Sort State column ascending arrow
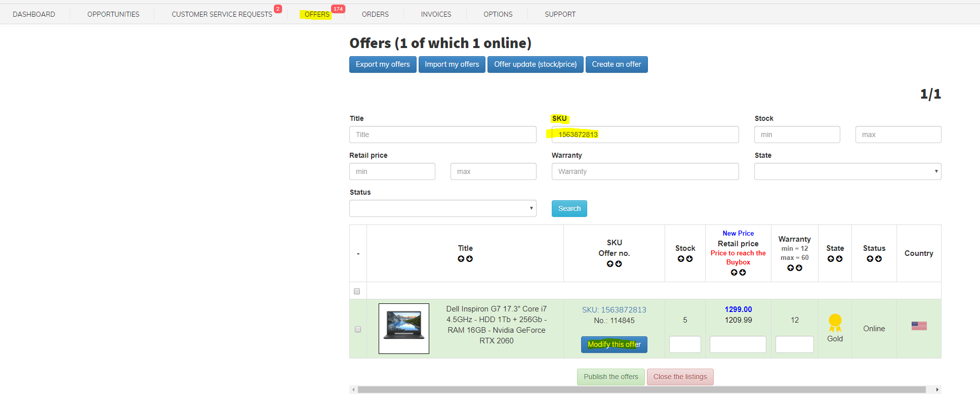The height and width of the screenshot is (402, 980). pos(831,259)
